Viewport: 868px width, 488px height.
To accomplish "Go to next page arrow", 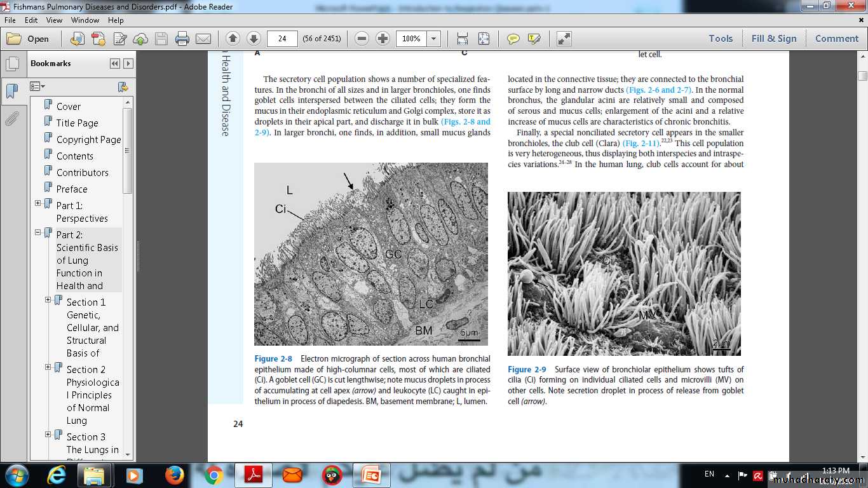I will 254,39.
